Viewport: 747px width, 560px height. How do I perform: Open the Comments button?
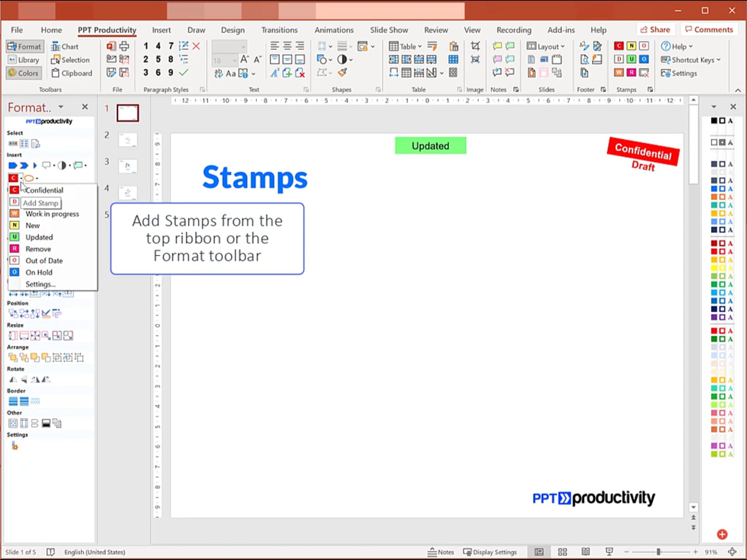click(709, 30)
